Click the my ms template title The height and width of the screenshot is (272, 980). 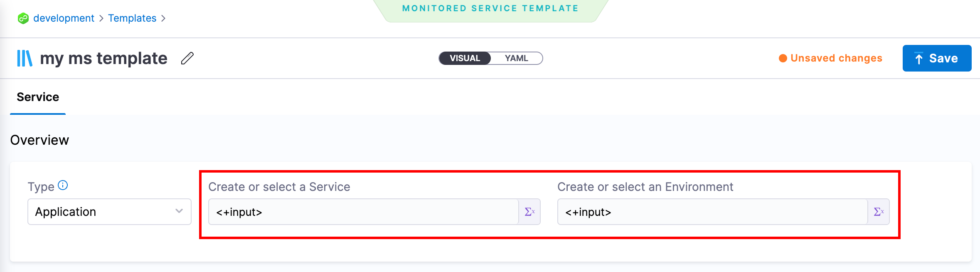pos(103,58)
